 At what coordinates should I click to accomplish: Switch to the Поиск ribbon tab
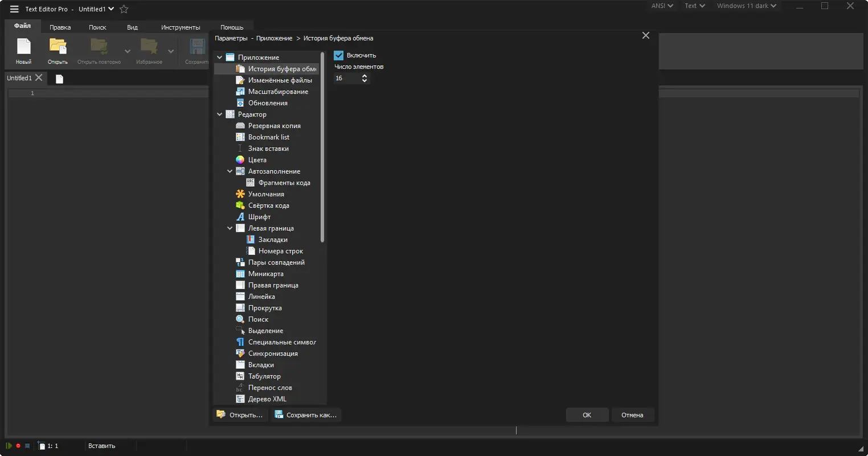point(97,27)
